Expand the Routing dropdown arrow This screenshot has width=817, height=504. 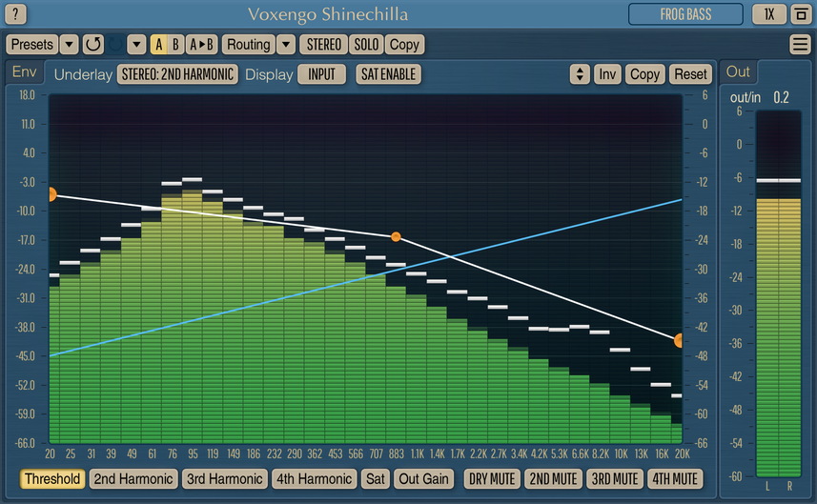pyautogui.click(x=286, y=44)
